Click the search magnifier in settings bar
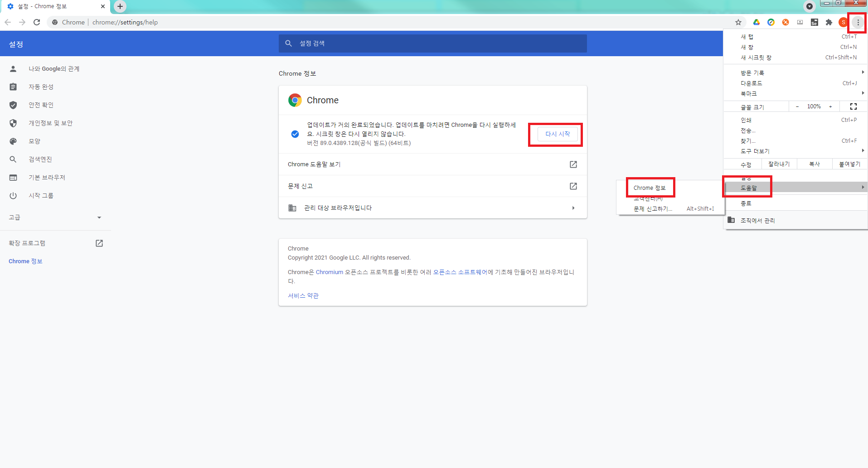The height and width of the screenshot is (468, 868). (289, 43)
